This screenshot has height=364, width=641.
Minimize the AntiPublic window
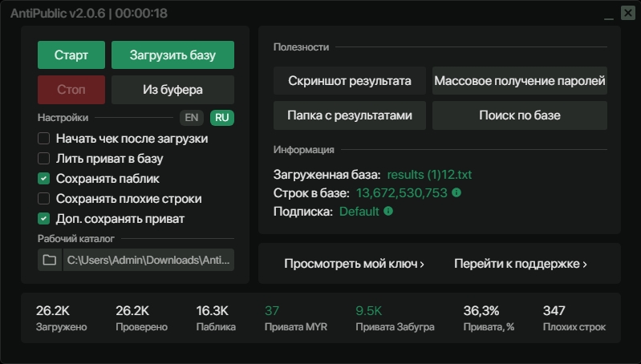pos(607,13)
